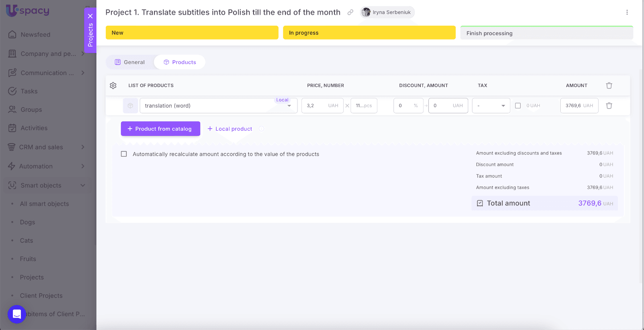Select the Products tab

180,62
